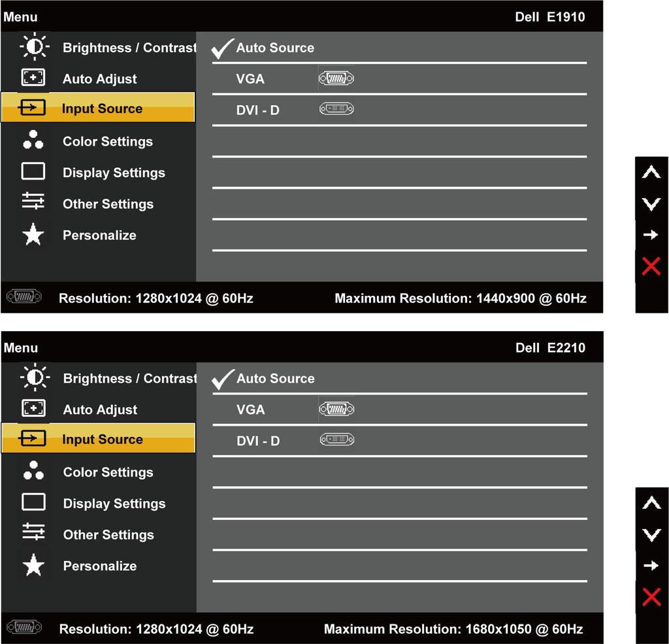Click the Display Settings rectangle icon in E2210 menu
Image resolution: width=669 pixels, height=644 pixels.
tap(34, 502)
